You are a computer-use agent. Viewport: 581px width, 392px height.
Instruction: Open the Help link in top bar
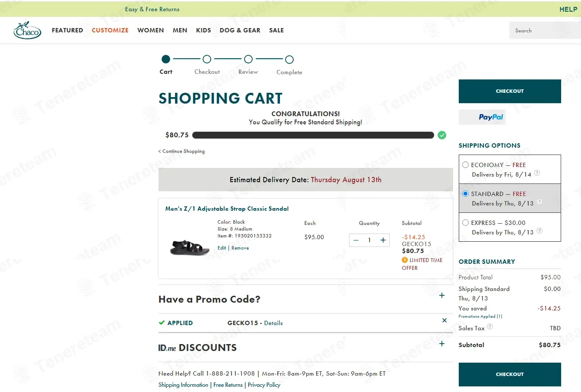point(568,9)
